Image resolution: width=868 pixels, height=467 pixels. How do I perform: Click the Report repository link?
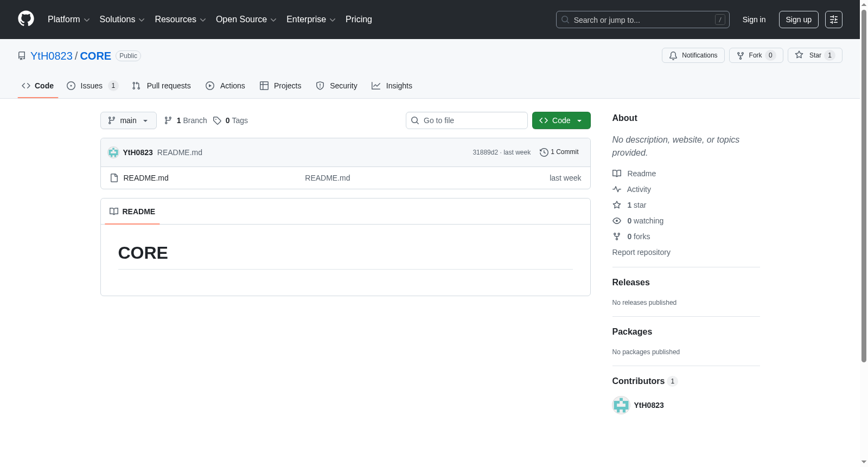click(x=641, y=252)
